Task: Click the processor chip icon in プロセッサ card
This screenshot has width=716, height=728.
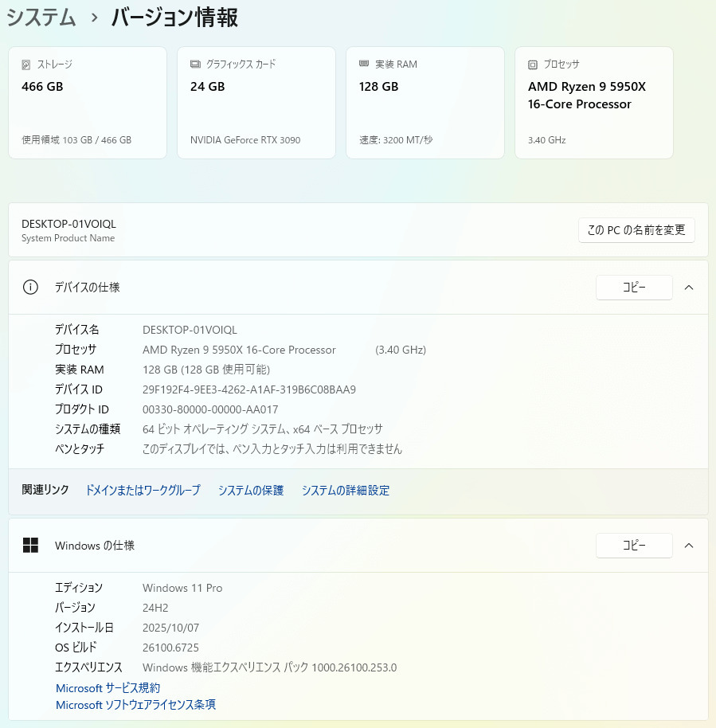Action: (x=533, y=65)
